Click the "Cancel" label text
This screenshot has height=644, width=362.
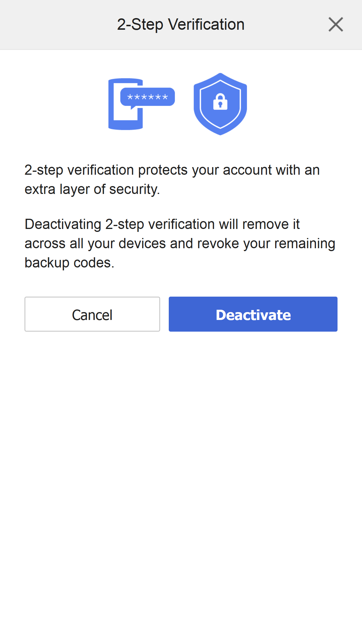92,315
